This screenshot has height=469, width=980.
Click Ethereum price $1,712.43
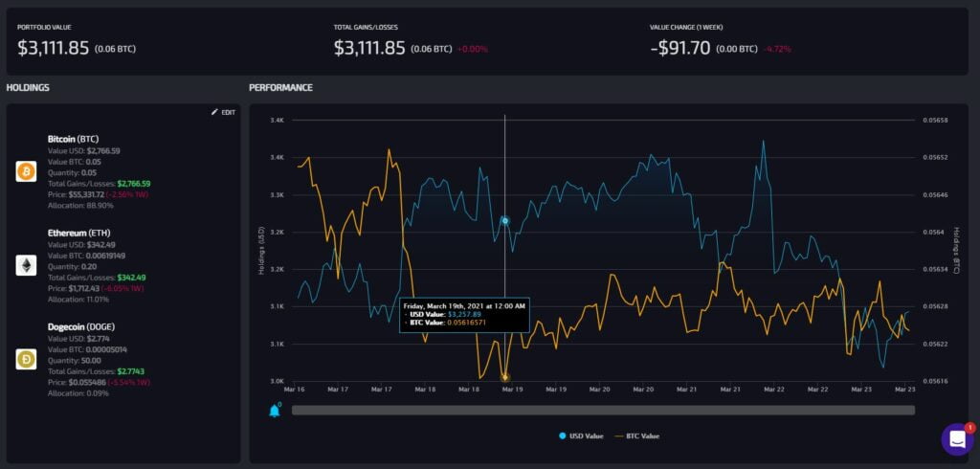(84, 288)
